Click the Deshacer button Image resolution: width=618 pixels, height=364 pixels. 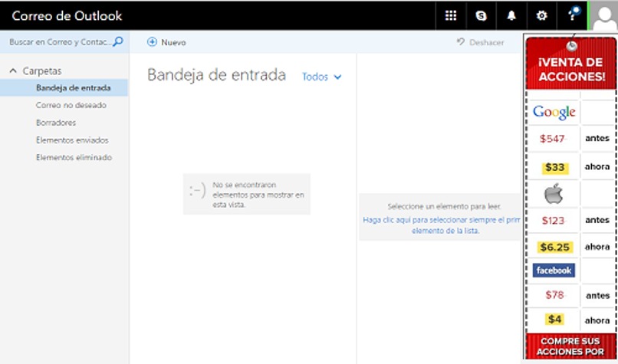click(x=480, y=42)
